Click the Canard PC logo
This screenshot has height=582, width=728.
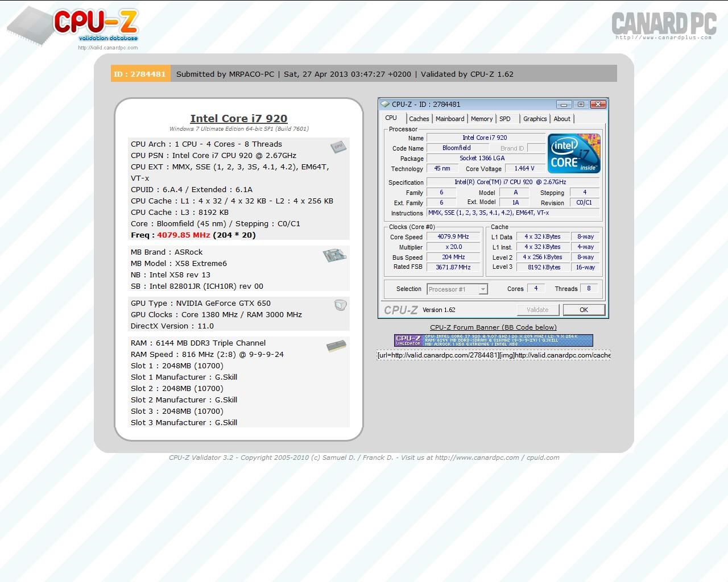664,26
